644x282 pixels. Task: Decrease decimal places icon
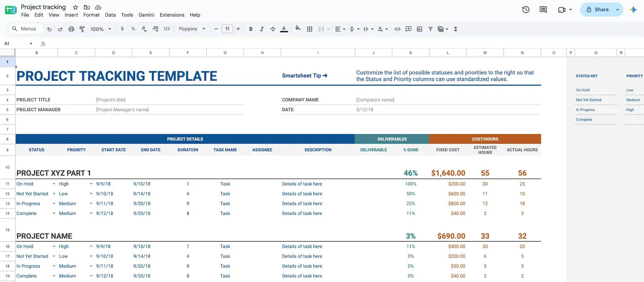point(144,29)
